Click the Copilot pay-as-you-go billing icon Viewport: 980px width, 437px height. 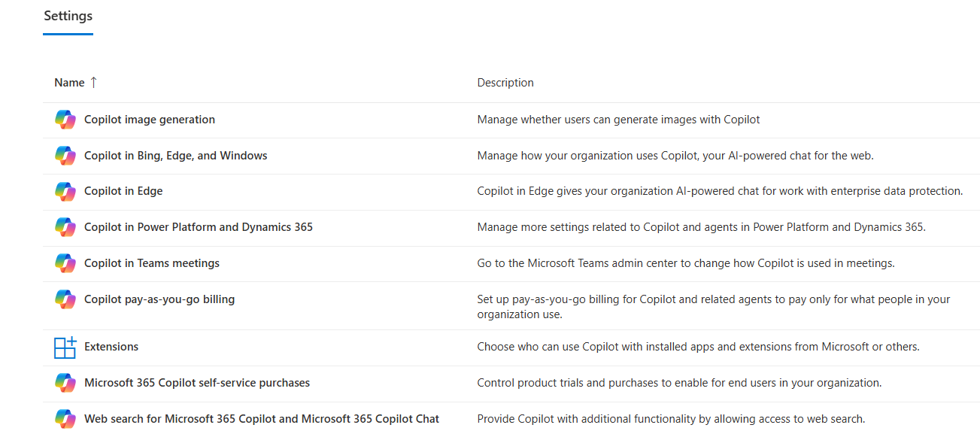pos(65,299)
